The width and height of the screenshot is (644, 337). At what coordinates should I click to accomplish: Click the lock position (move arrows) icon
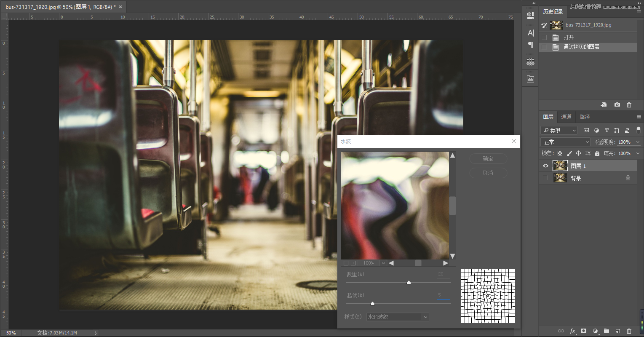click(x=578, y=153)
